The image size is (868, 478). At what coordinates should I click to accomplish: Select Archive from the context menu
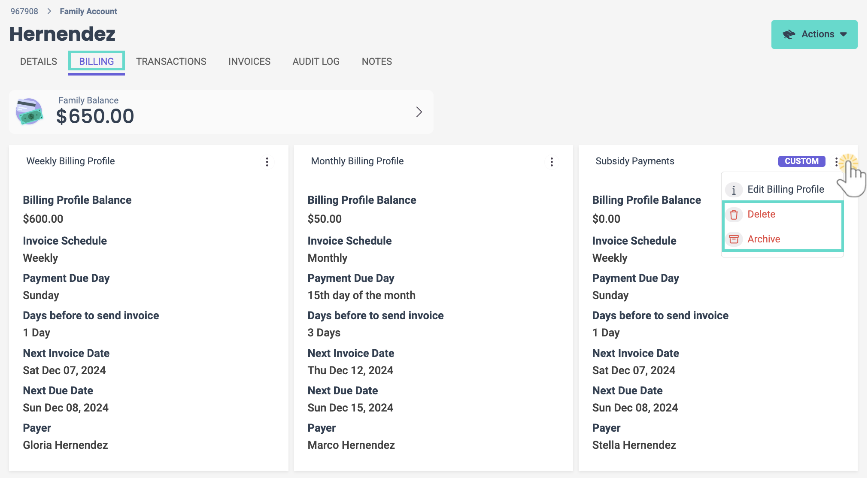click(x=763, y=239)
